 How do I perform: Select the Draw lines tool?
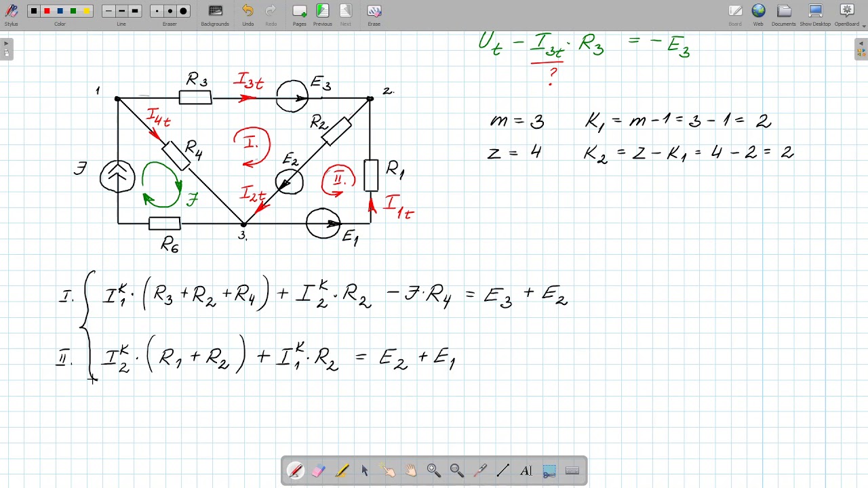click(x=503, y=470)
